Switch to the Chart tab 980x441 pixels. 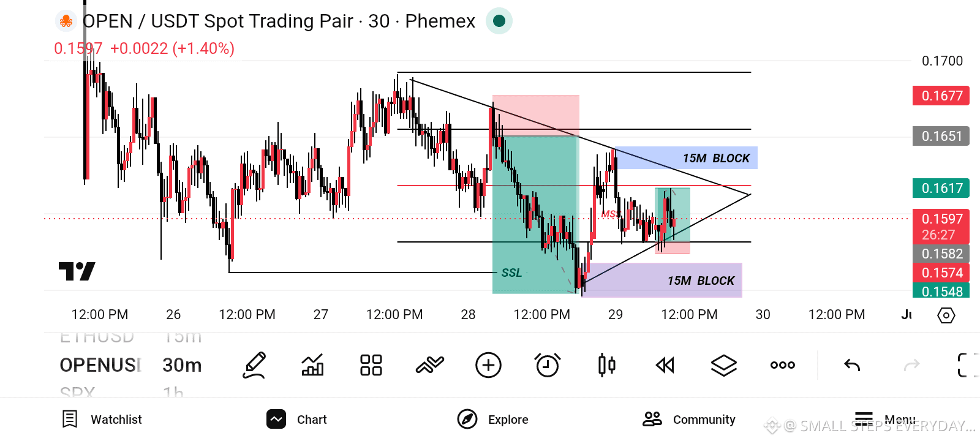pyautogui.click(x=297, y=420)
